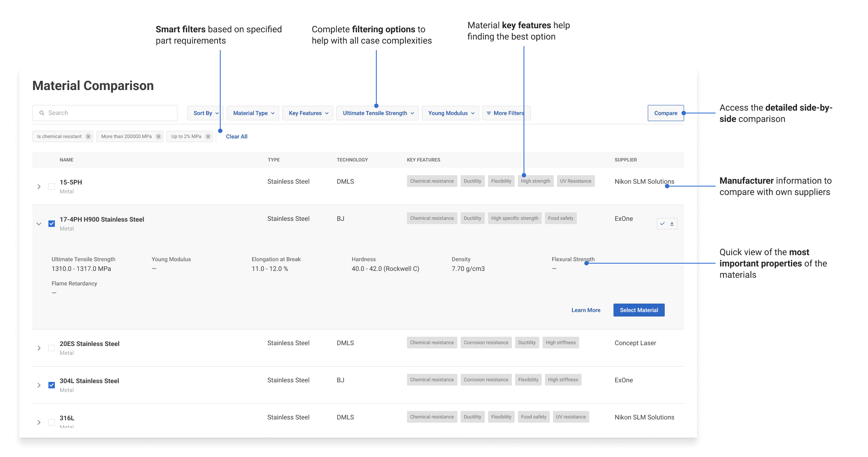Click the checkmark icon beside ExOne supplier
Screen dimensions: 868x457
tap(662, 224)
